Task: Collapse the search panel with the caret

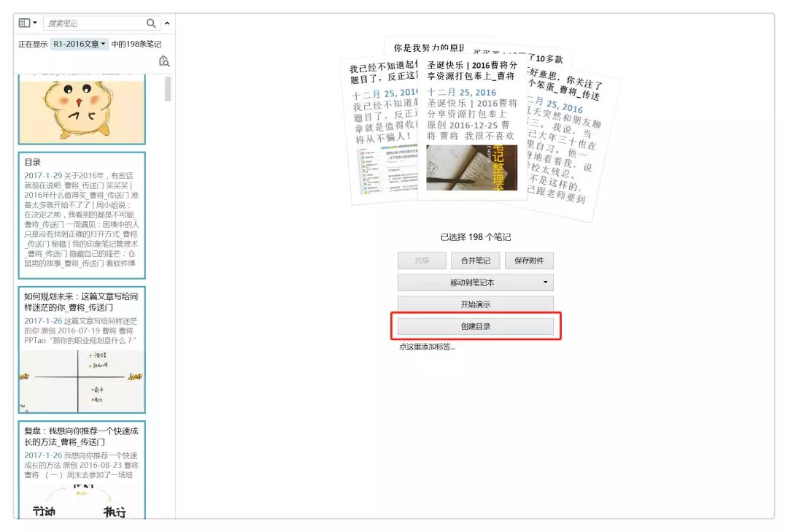Action: (167, 23)
